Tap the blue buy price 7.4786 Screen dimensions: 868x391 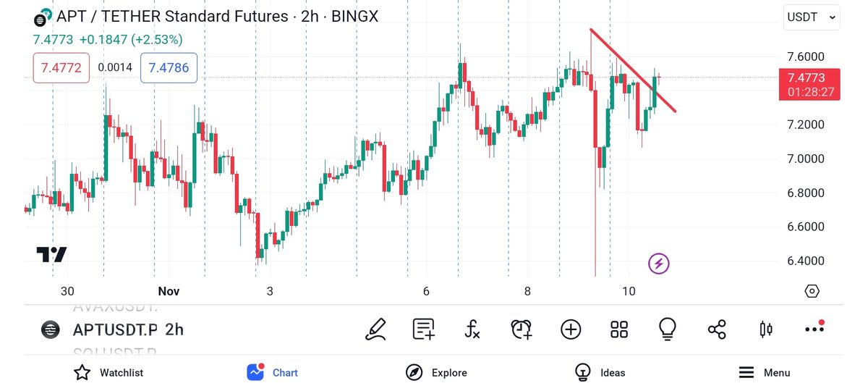[x=169, y=68]
